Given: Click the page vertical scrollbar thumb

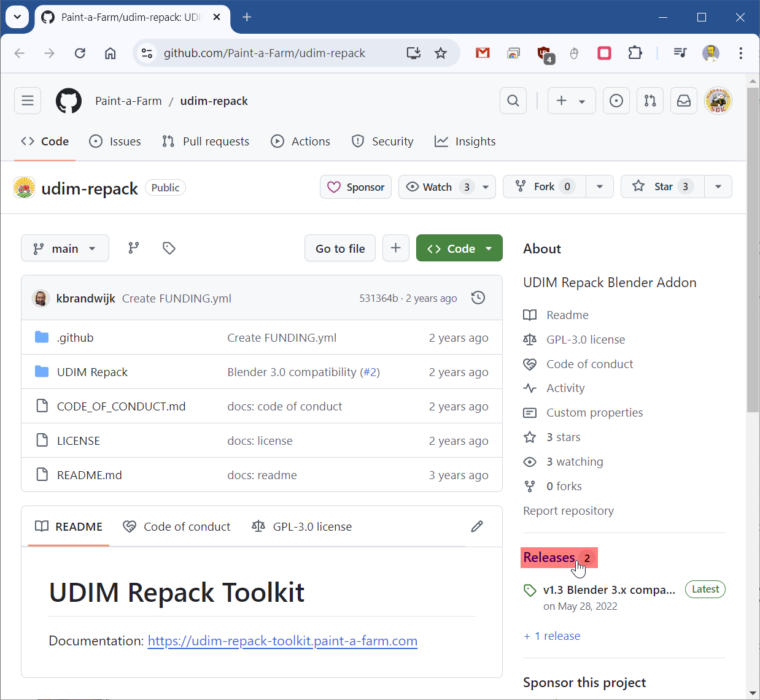Looking at the screenshot, I should point(753,250).
